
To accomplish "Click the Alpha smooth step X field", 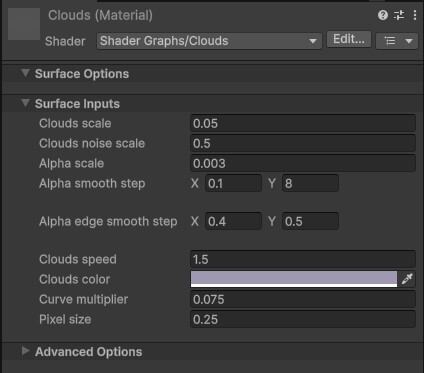I will tap(233, 183).
